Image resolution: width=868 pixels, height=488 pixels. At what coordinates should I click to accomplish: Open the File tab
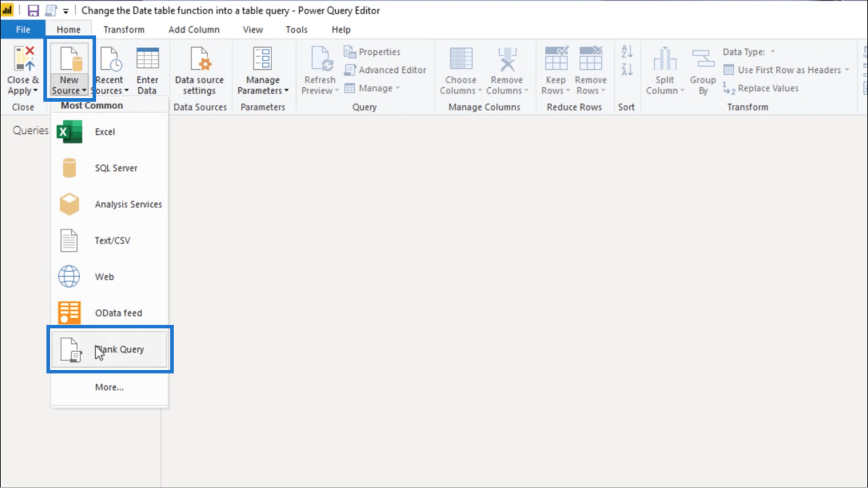23,29
